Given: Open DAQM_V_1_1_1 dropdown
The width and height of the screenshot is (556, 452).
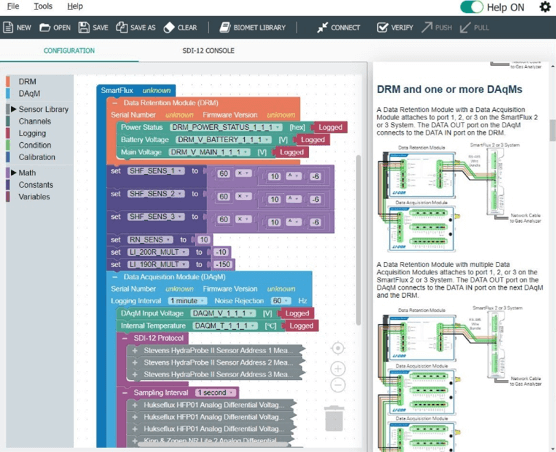Looking at the screenshot, I should (x=223, y=313).
